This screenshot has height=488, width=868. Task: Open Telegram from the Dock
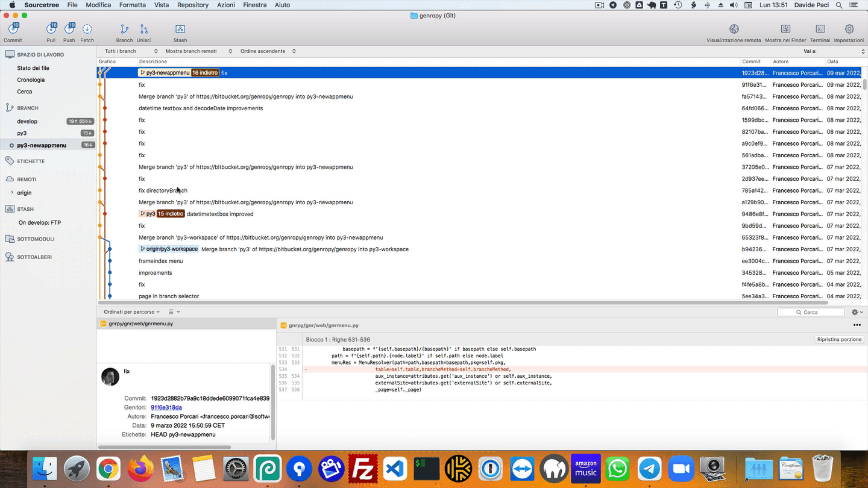649,469
